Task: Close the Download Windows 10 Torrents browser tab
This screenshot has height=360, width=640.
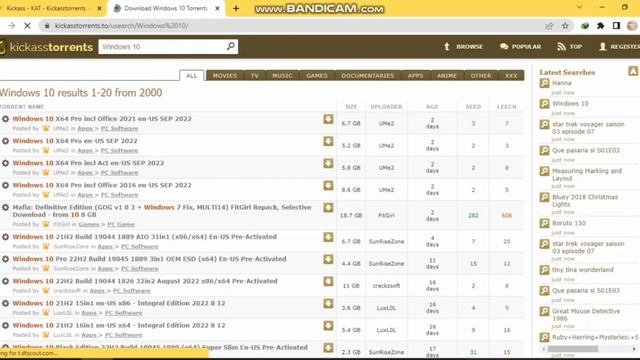Action: tap(218, 8)
